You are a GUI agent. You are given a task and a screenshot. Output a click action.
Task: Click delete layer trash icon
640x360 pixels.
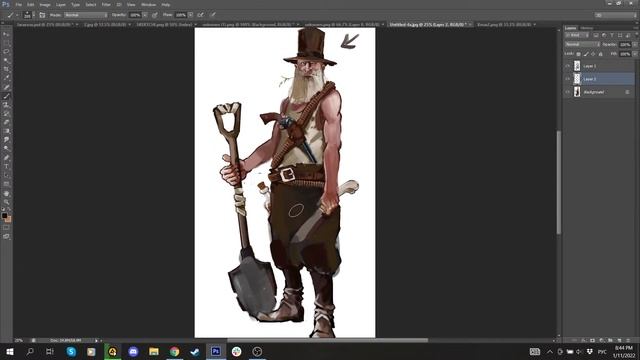click(x=628, y=340)
